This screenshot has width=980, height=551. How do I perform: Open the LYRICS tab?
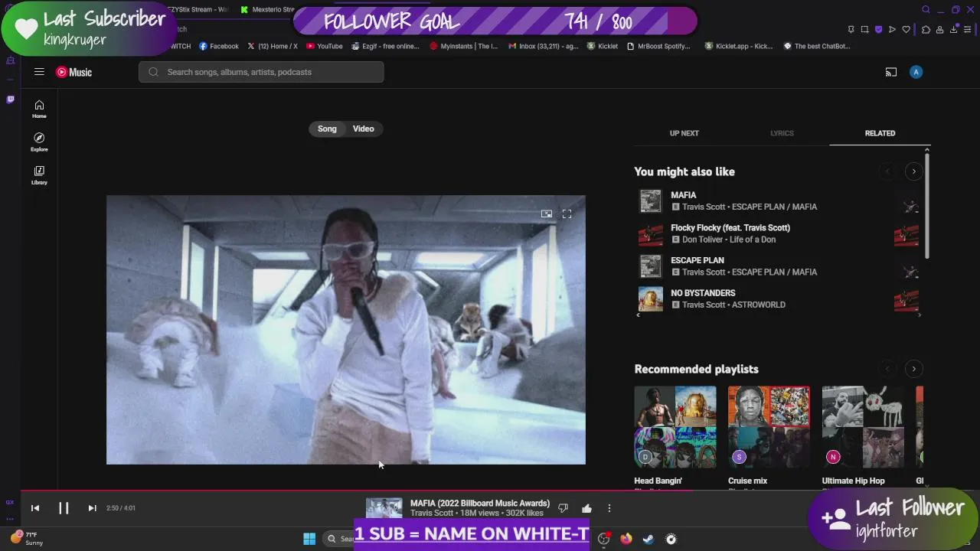782,133
